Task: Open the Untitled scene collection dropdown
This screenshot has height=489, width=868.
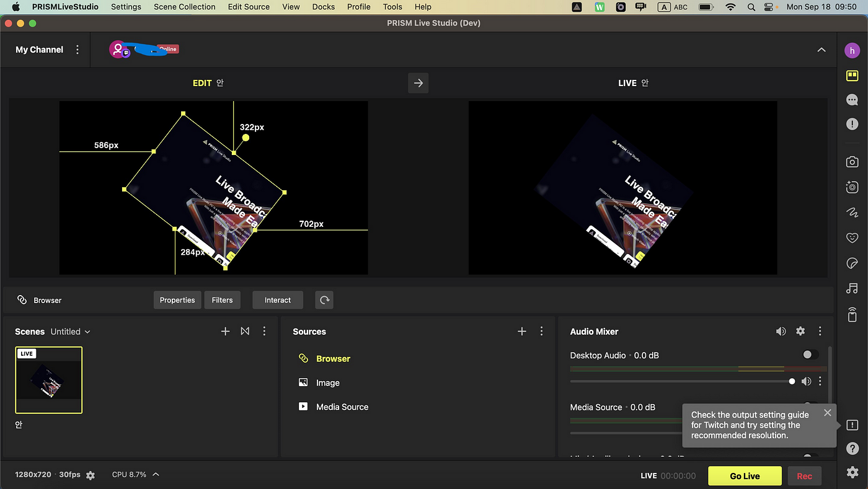Action: click(x=71, y=332)
